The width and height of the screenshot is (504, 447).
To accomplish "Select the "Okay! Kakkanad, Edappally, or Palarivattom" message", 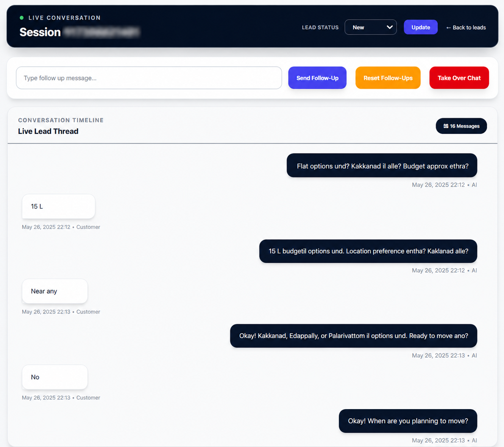I will point(353,336).
